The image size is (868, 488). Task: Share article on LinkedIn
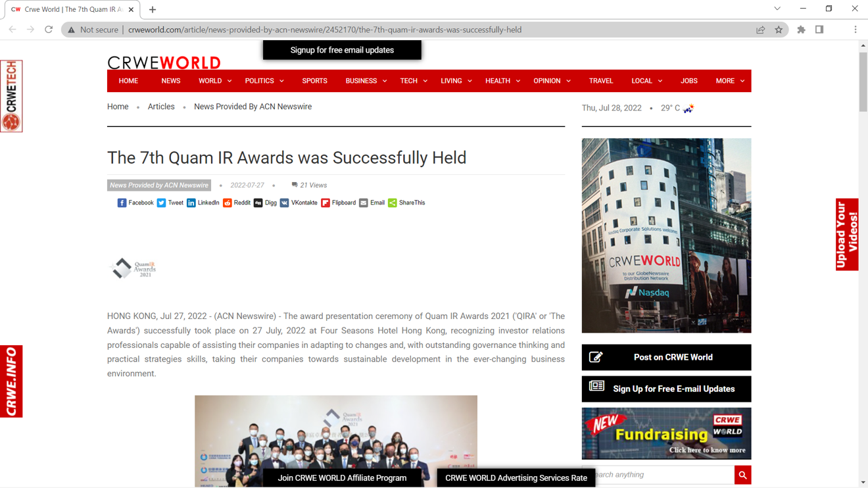click(x=203, y=203)
